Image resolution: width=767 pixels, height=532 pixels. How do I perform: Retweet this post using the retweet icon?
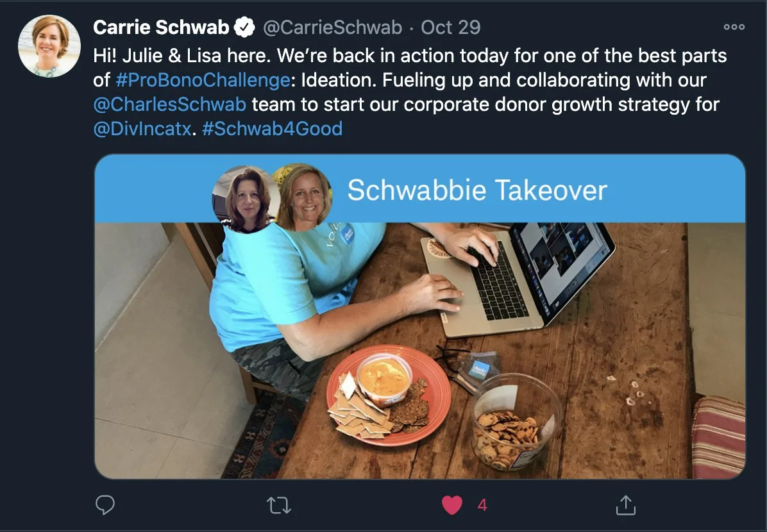pos(279,505)
